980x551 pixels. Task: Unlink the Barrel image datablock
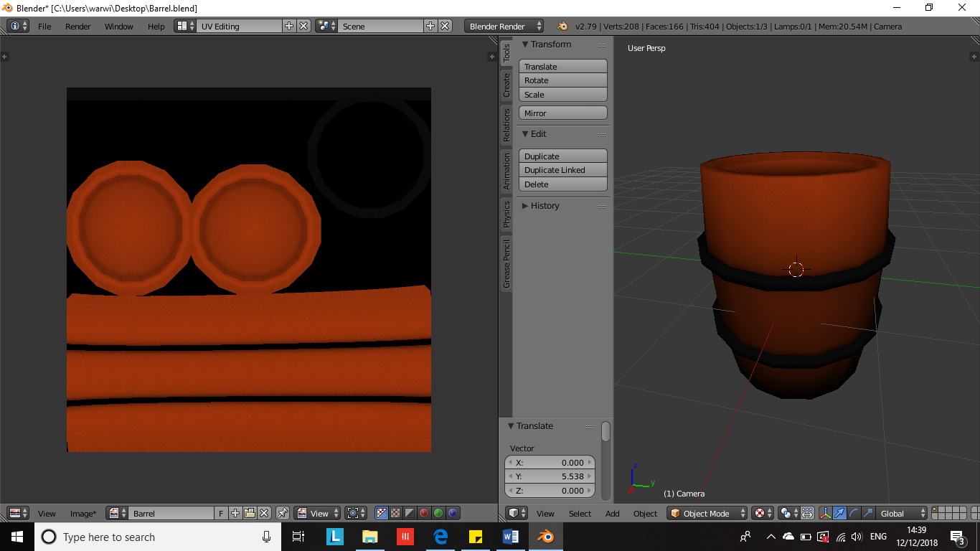(x=264, y=513)
